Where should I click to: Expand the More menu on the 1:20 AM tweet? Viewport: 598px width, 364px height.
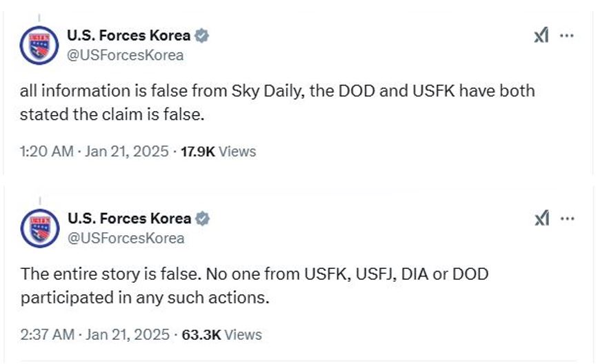tap(566, 36)
